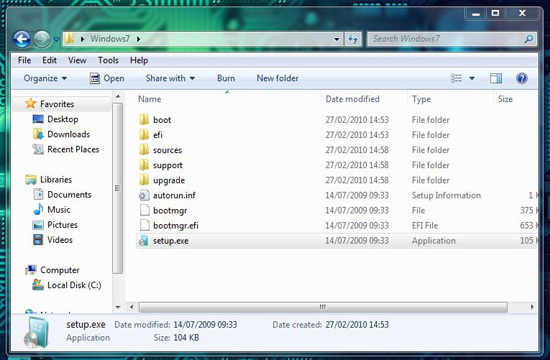Click large setup.exe icon in details pane

tap(36, 332)
